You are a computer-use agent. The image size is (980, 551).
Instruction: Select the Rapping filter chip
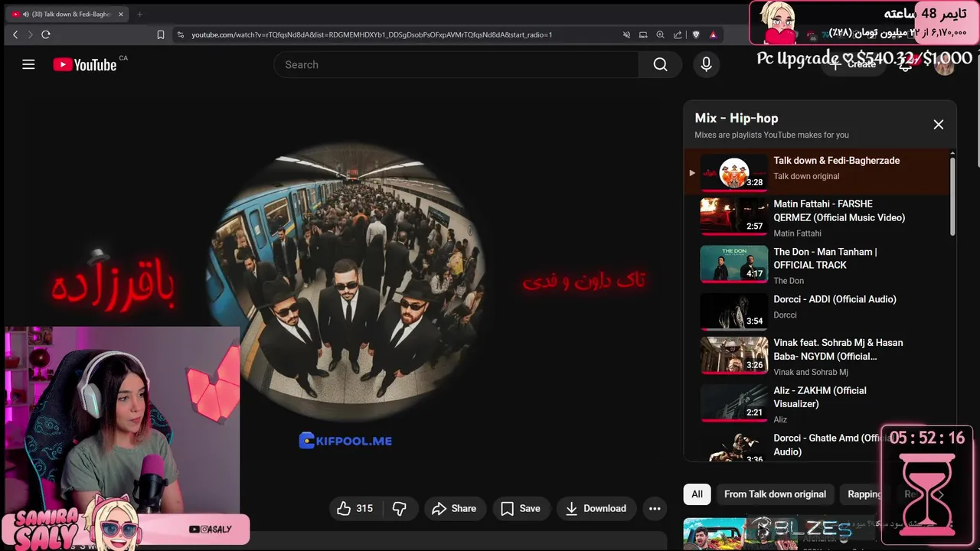864,494
